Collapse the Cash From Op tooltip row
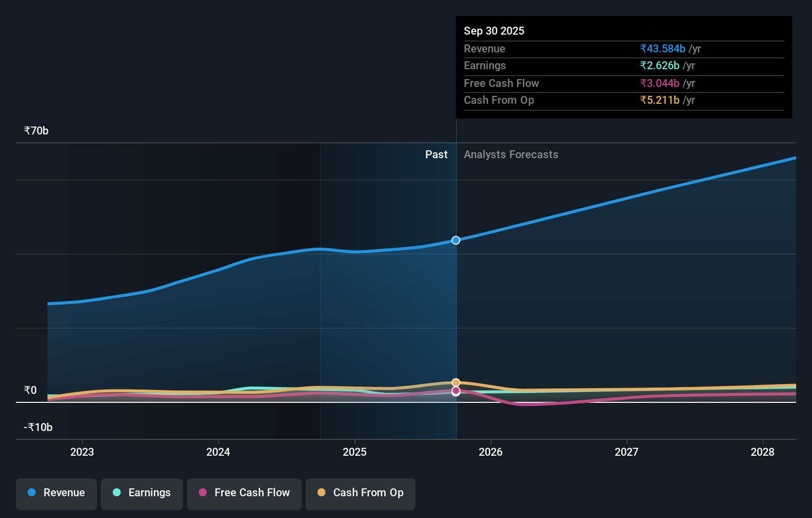The width and height of the screenshot is (812, 518). [x=499, y=100]
